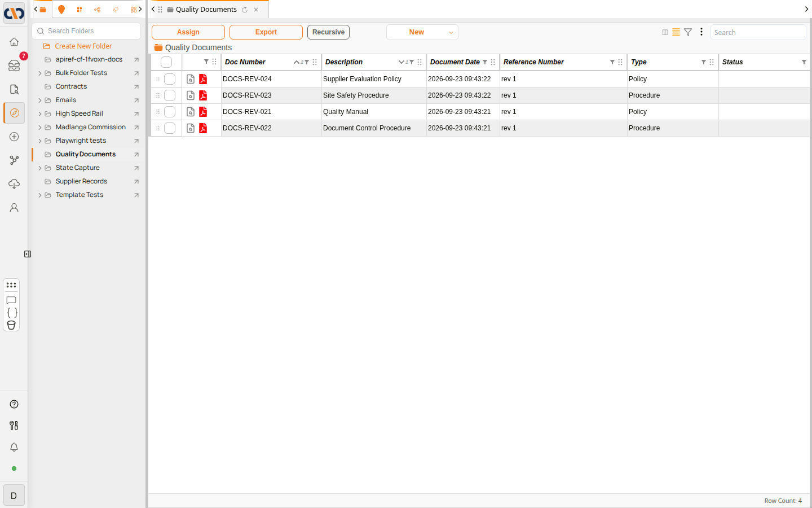
Task: Open the New dropdown arrow
Action: (x=451, y=33)
